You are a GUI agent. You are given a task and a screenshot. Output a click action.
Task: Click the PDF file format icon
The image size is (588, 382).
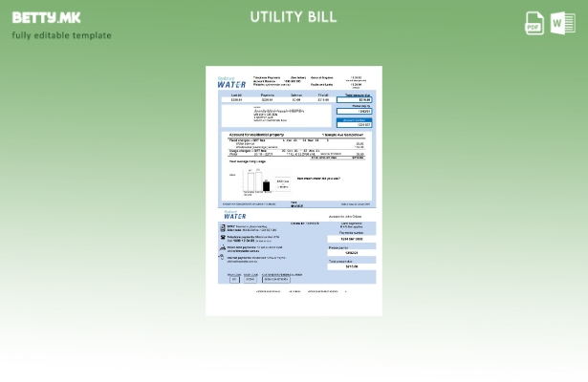tap(534, 23)
